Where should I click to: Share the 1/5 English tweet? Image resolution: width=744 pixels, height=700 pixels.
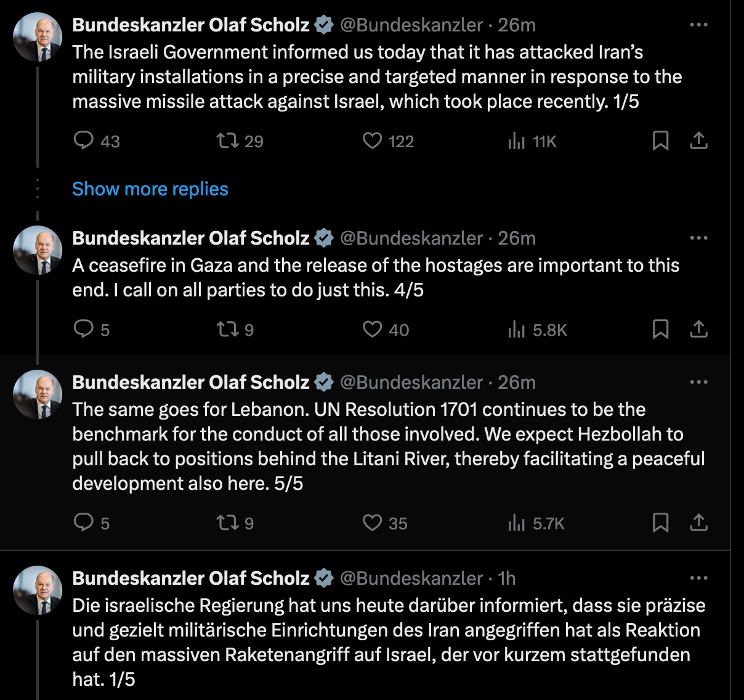pyautogui.click(x=698, y=141)
